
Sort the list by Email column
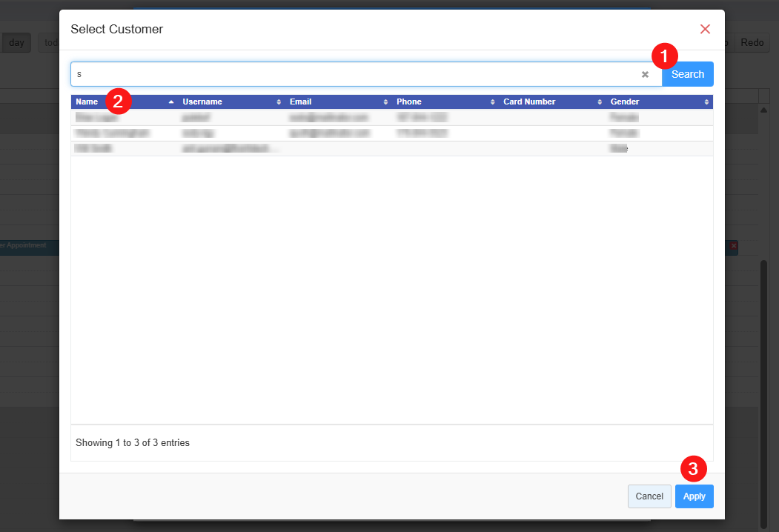(337, 102)
